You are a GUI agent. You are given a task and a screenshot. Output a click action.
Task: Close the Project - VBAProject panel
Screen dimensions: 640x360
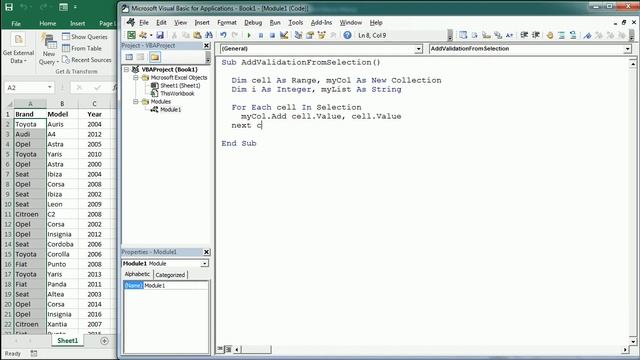207,45
